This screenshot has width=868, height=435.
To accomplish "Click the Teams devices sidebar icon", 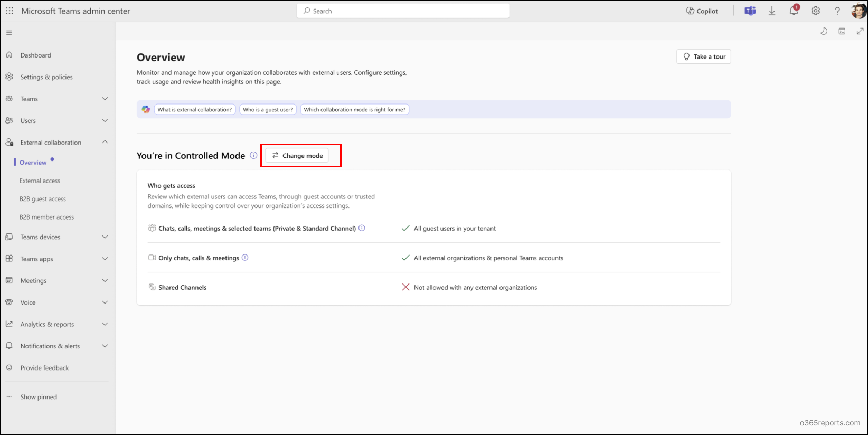I will (9, 237).
